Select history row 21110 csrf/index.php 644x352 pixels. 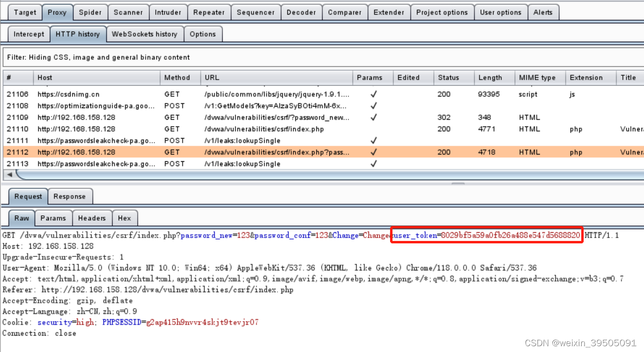point(323,129)
